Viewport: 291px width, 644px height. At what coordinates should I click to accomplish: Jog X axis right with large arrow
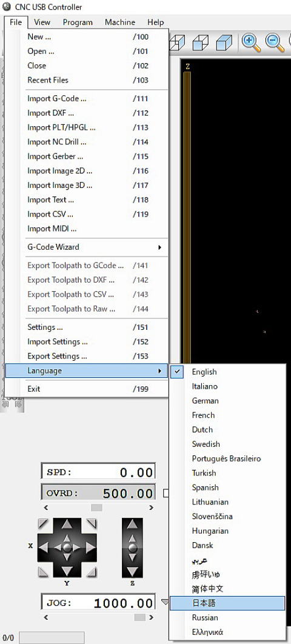click(x=90, y=548)
